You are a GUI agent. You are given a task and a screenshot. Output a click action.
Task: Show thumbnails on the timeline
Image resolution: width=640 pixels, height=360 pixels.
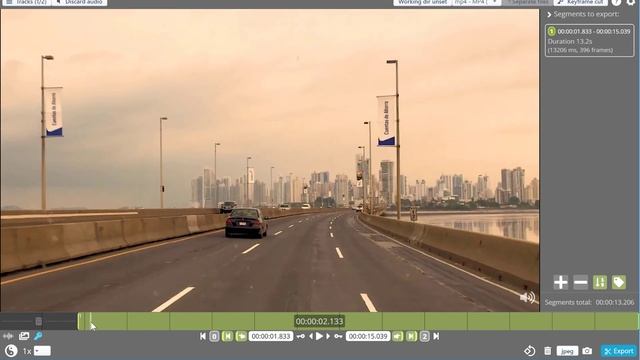coord(24,336)
